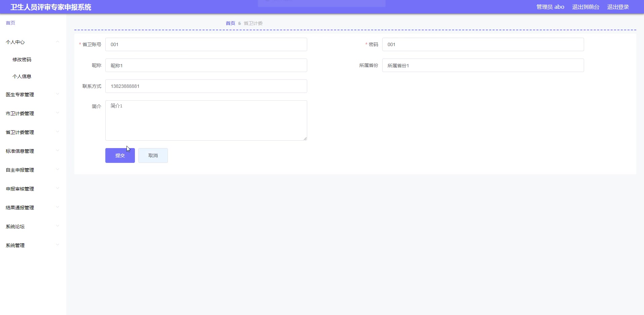Click the 省卫账号 input field
Screen dimensions: 644x315
[206, 44]
